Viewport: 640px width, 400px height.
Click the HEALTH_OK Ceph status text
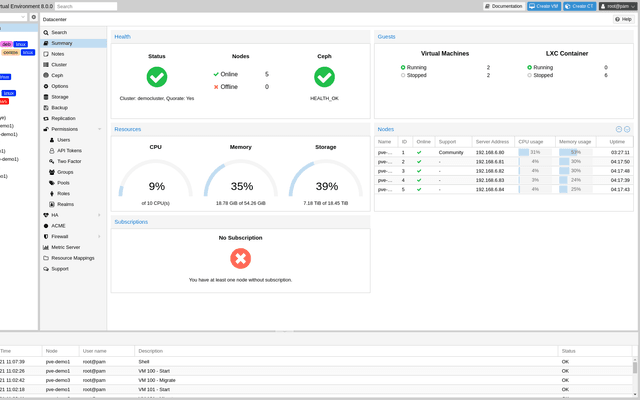coord(324,98)
